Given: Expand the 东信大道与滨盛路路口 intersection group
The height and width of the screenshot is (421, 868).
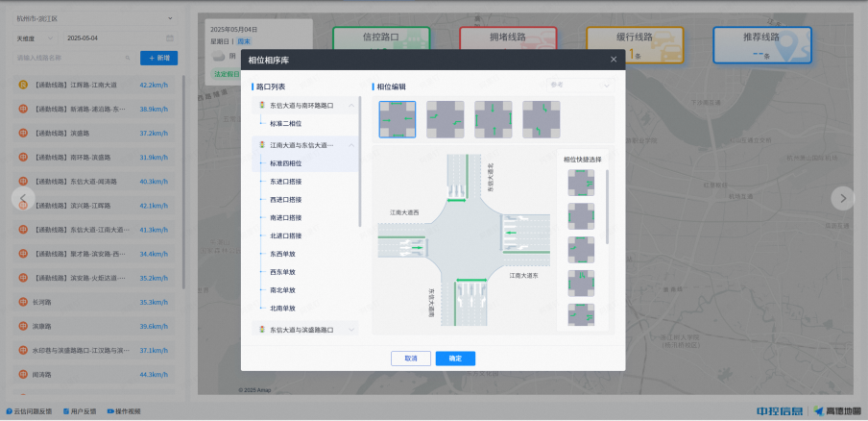Looking at the screenshot, I should tap(351, 330).
